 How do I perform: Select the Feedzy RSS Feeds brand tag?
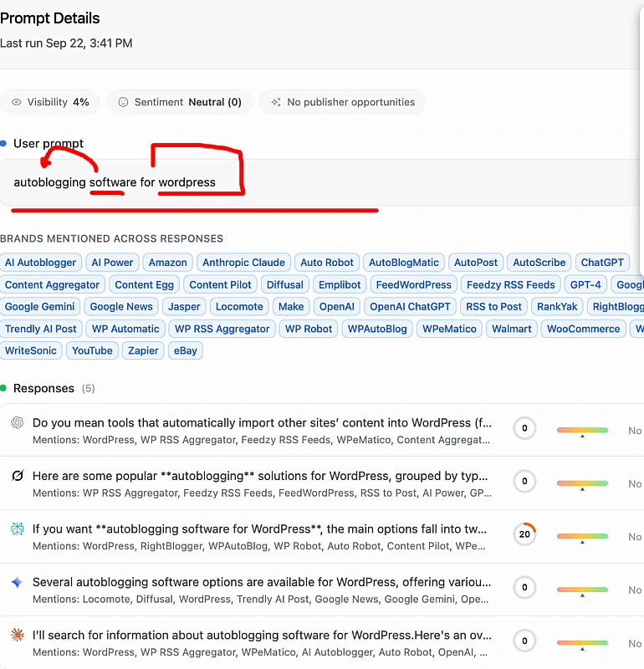(x=510, y=284)
